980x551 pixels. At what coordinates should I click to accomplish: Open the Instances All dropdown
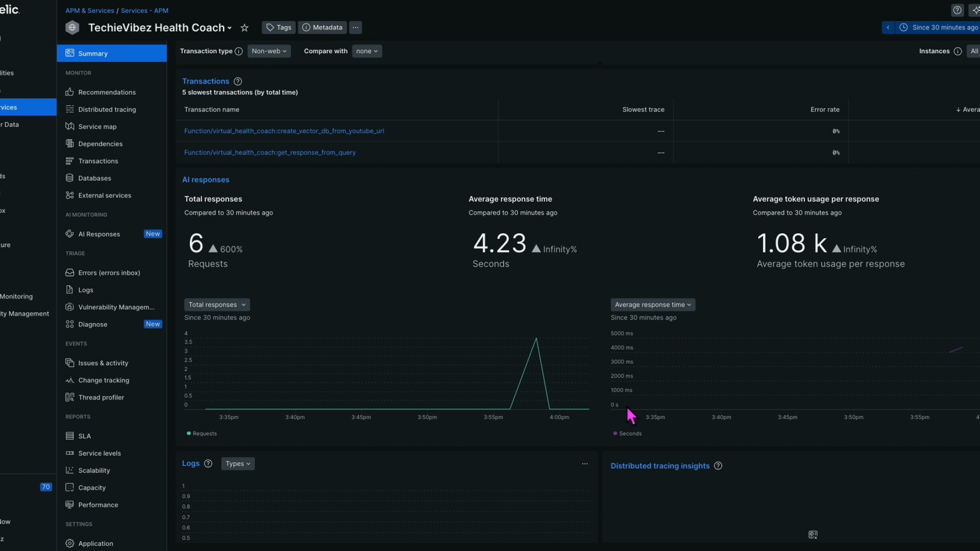(x=974, y=51)
